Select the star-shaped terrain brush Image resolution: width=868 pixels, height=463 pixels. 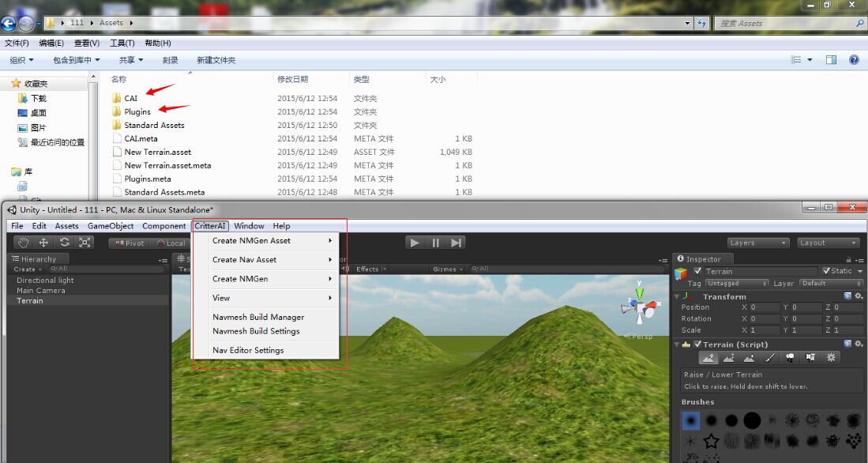[x=711, y=442]
